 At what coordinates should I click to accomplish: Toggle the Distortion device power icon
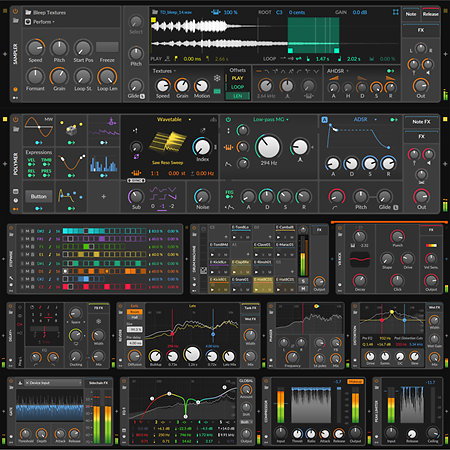[355, 306]
